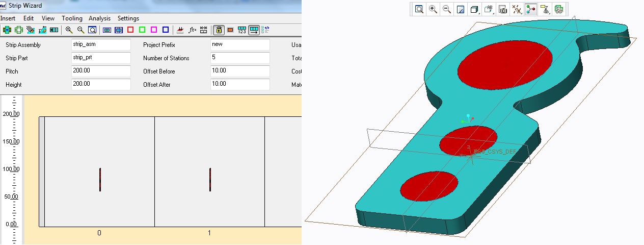Click the Offset After value field
644x245 pixels.
[x=240, y=84]
